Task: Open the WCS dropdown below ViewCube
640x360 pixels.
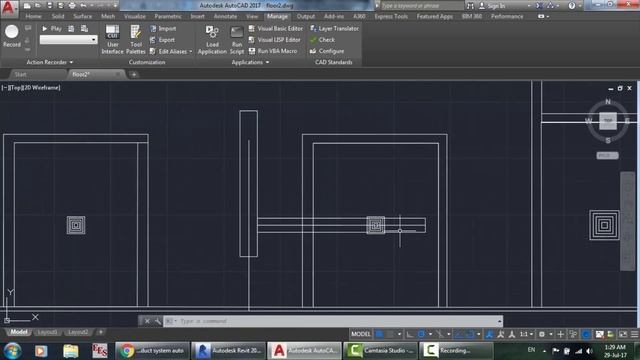Action: click(x=607, y=156)
